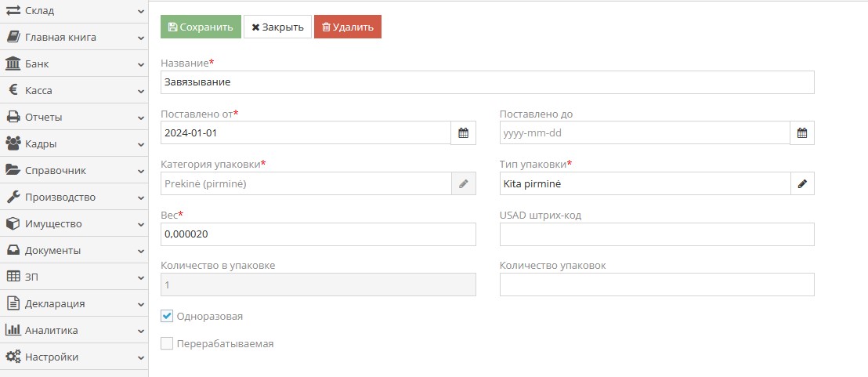Screen dimensions: 868x377
Task: Expand the Настройки section arrow
Action: (x=140, y=357)
